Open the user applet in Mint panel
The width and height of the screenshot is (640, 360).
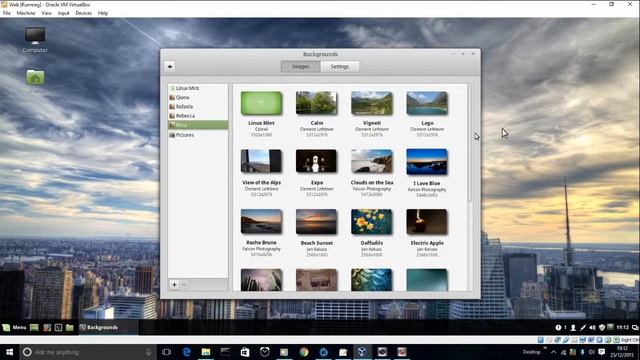tap(573, 327)
